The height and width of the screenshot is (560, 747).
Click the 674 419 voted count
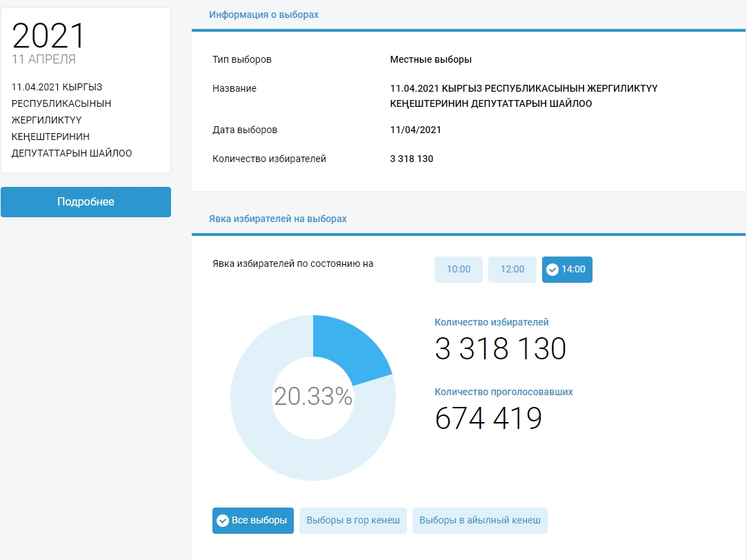point(488,419)
